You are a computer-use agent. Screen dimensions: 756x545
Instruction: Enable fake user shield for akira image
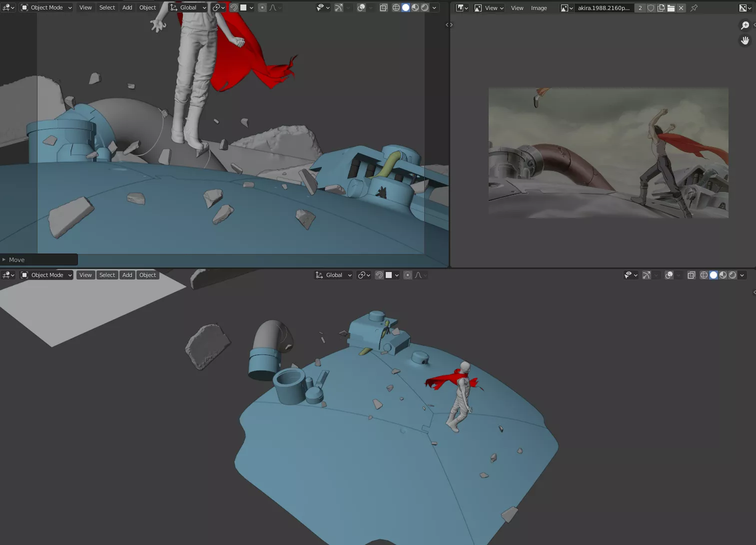[651, 8]
